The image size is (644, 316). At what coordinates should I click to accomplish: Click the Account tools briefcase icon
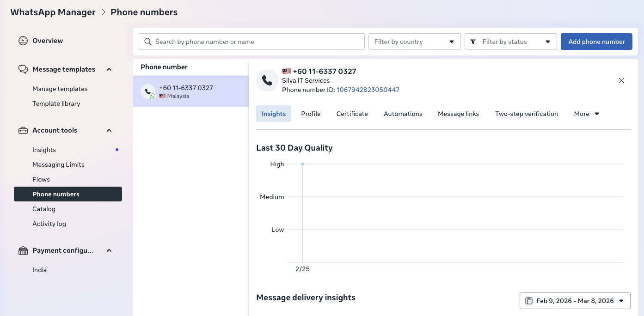click(23, 130)
